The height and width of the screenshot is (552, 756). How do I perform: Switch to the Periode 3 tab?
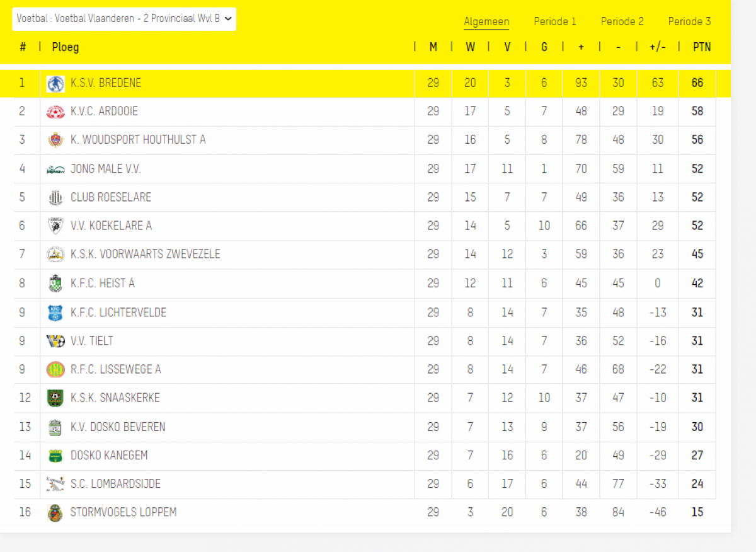tap(689, 21)
